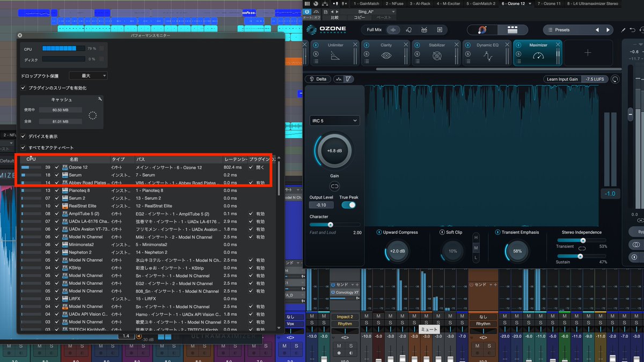
Task: Select drums focus icon in Ozone header
Action: pyautogui.click(x=424, y=30)
